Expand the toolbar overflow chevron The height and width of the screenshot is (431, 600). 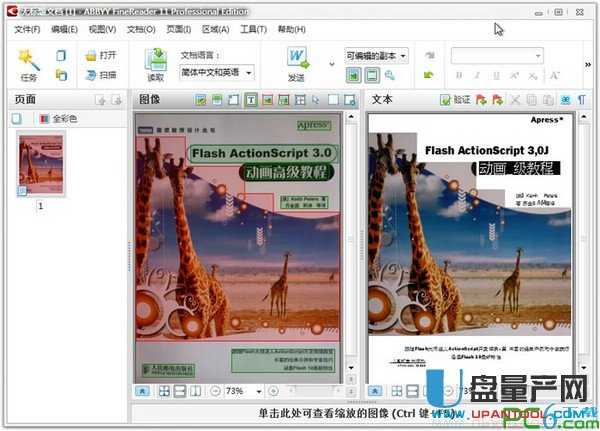[x=588, y=65]
